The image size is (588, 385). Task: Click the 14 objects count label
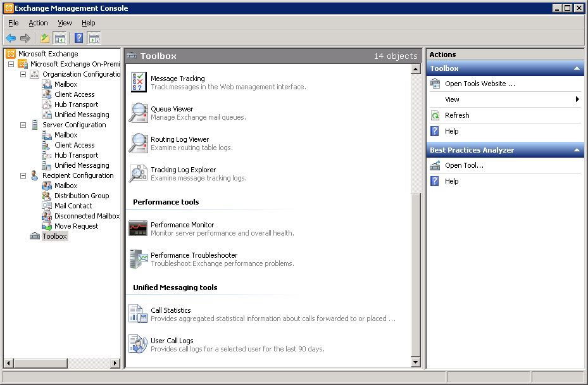(x=395, y=56)
